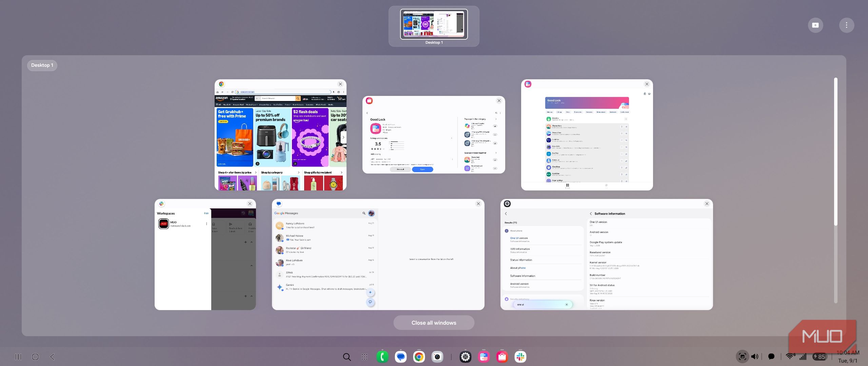
Task: Click the screen capture tray icon
Action: (x=742, y=357)
